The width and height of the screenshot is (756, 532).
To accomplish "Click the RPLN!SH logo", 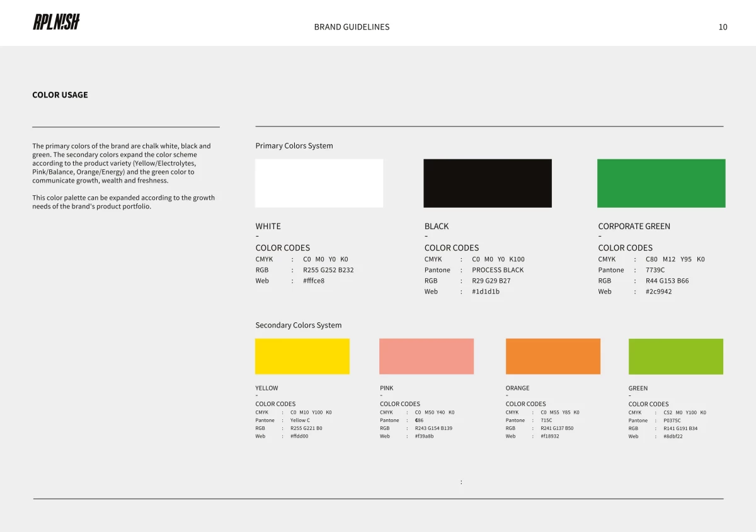I will pyautogui.click(x=56, y=21).
